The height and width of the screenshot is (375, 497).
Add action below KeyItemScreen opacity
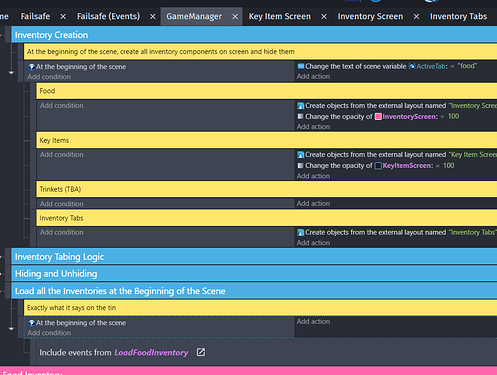[313, 176]
